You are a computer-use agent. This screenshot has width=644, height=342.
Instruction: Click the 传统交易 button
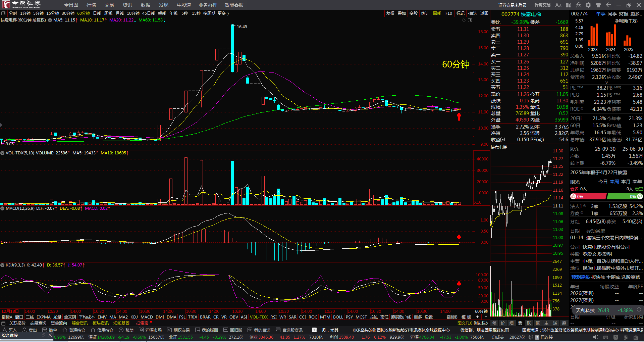[542, 5]
